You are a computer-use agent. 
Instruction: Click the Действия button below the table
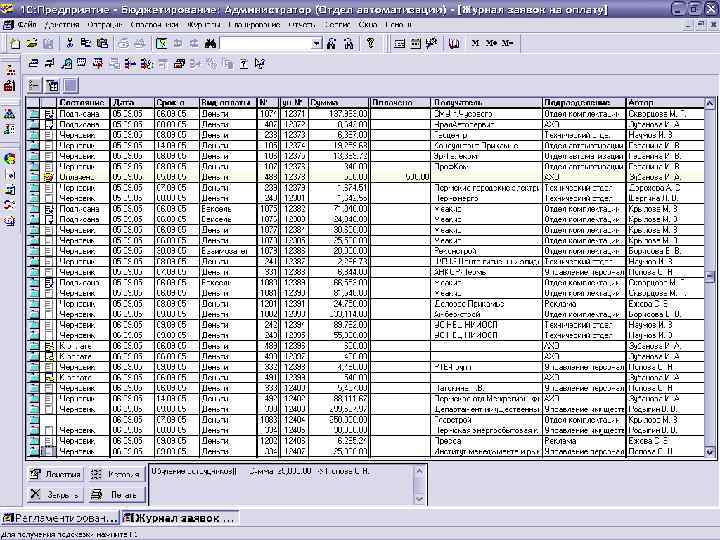55,474
